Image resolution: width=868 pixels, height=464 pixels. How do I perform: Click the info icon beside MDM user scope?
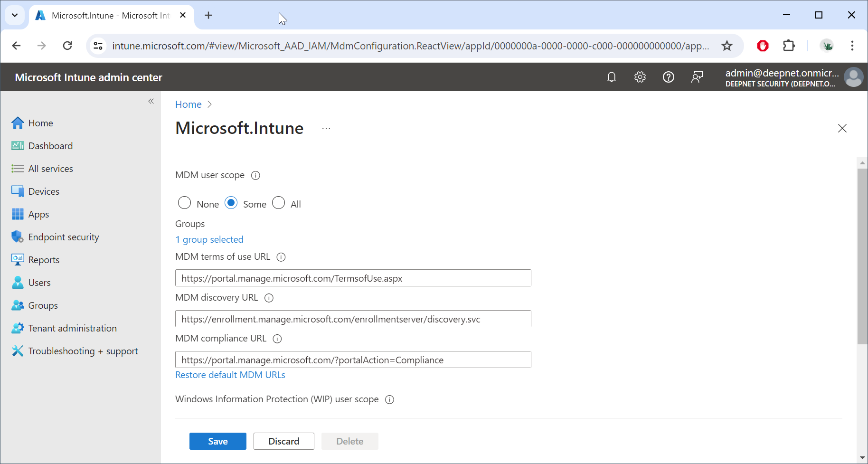pyautogui.click(x=255, y=175)
